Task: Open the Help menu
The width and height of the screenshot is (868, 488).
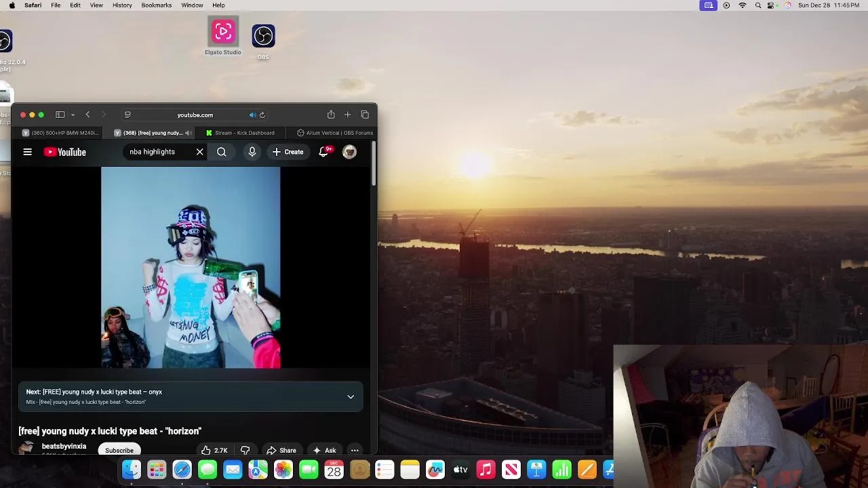Action: (218, 5)
